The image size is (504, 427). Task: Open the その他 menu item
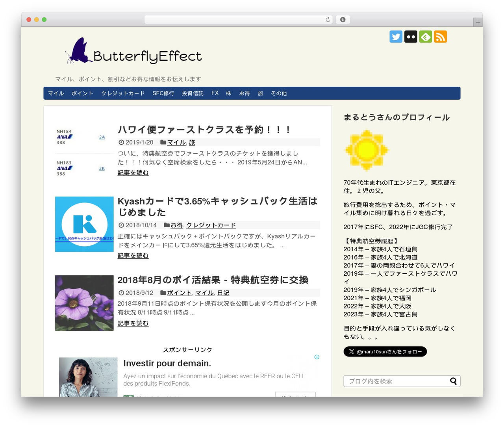click(x=279, y=93)
